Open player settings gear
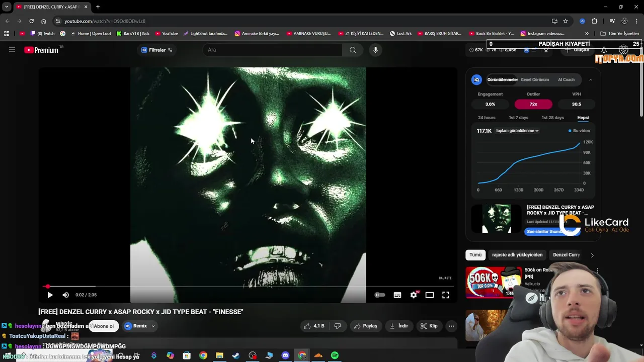Viewport: 644px width, 362px height. click(414, 295)
